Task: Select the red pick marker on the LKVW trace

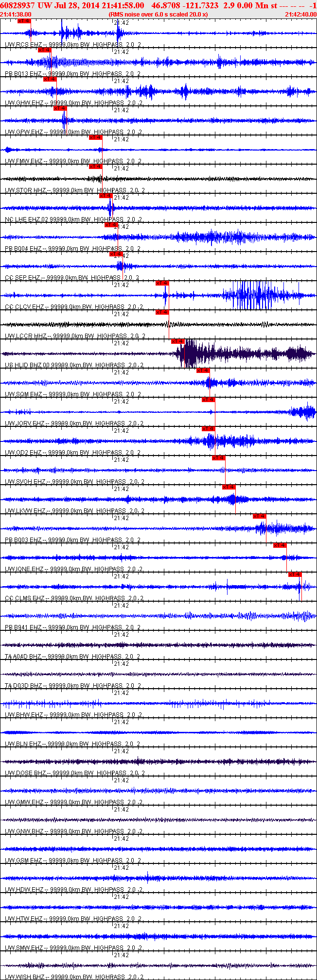Action: coord(229,487)
